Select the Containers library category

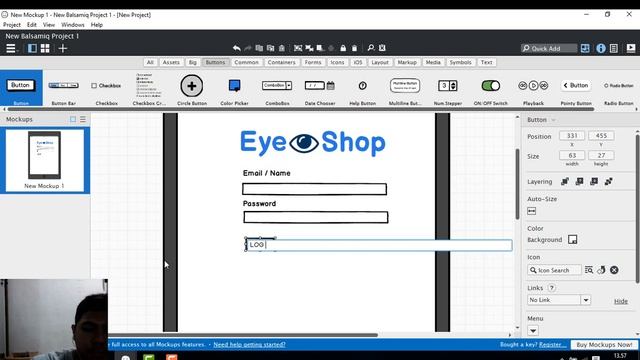281,62
